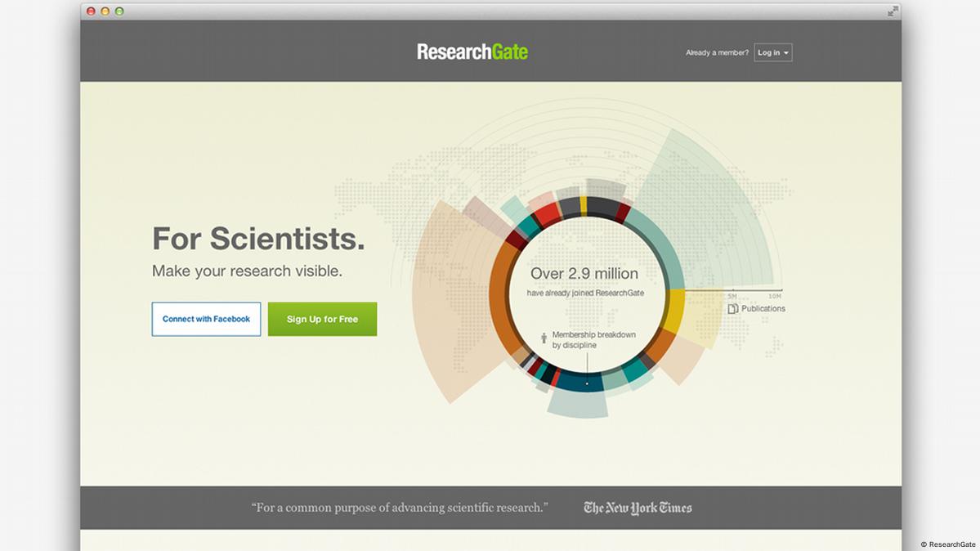Click the New York Times quote text

400,507
